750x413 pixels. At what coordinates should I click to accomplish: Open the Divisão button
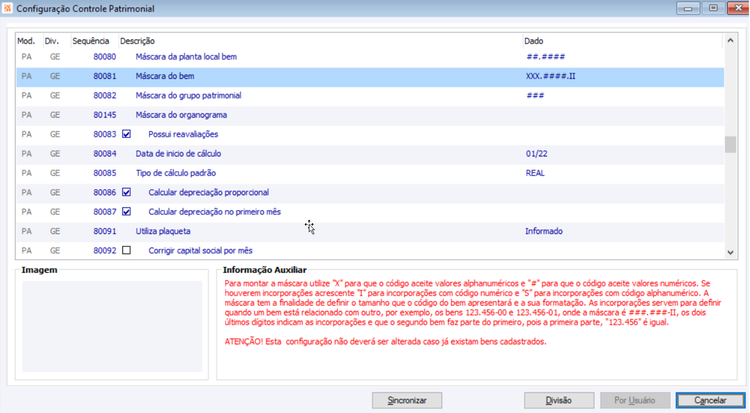point(559,400)
